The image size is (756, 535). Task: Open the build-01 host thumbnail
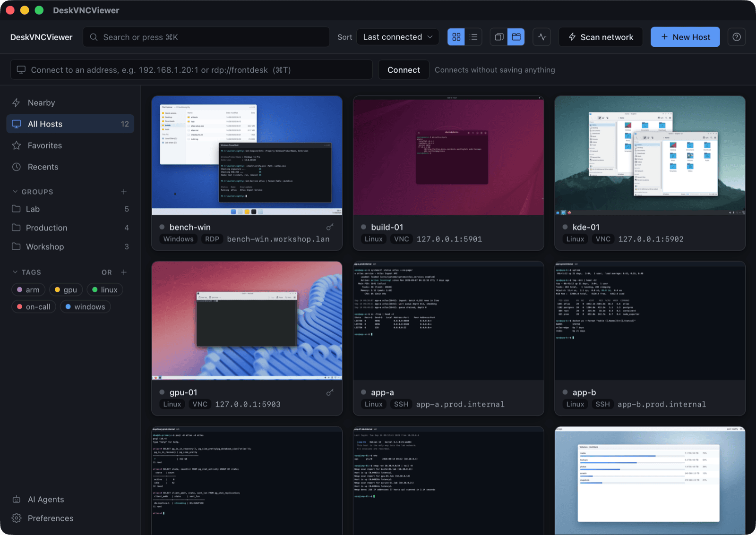[x=448, y=156]
